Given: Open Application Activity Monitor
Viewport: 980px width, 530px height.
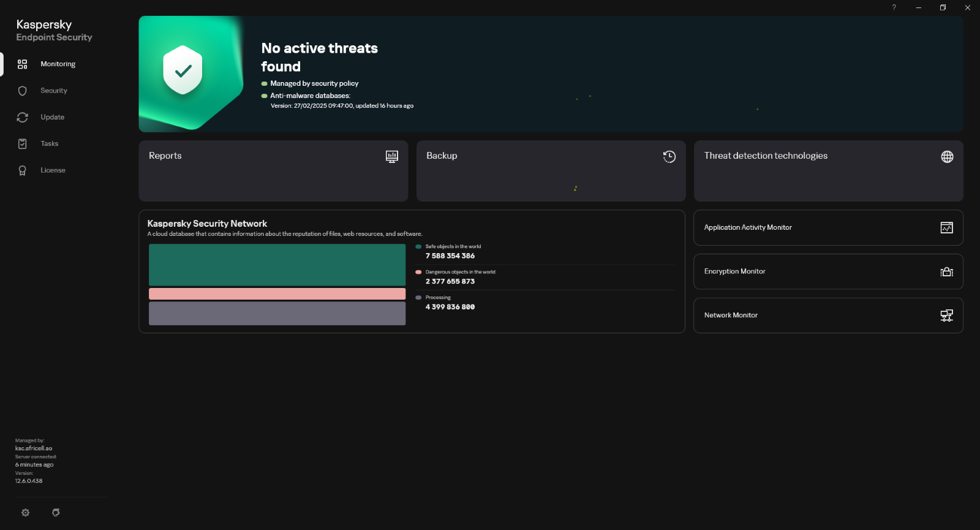Looking at the screenshot, I should [828, 228].
